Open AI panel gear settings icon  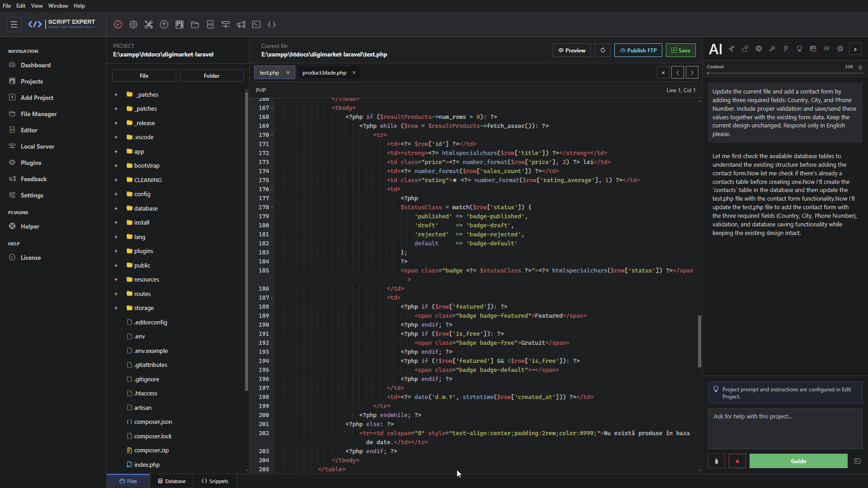tap(840, 49)
